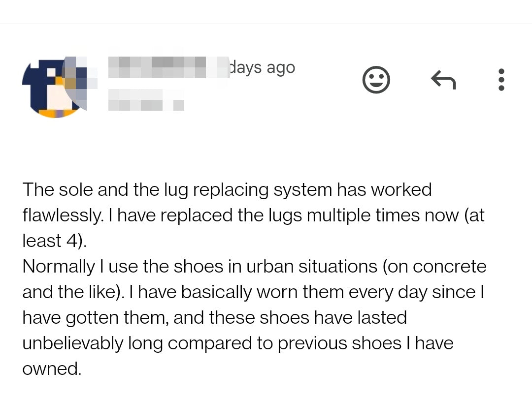Image resolution: width=532 pixels, height=399 pixels.
Task: Add an emoji reaction to the message
Action: tap(376, 80)
